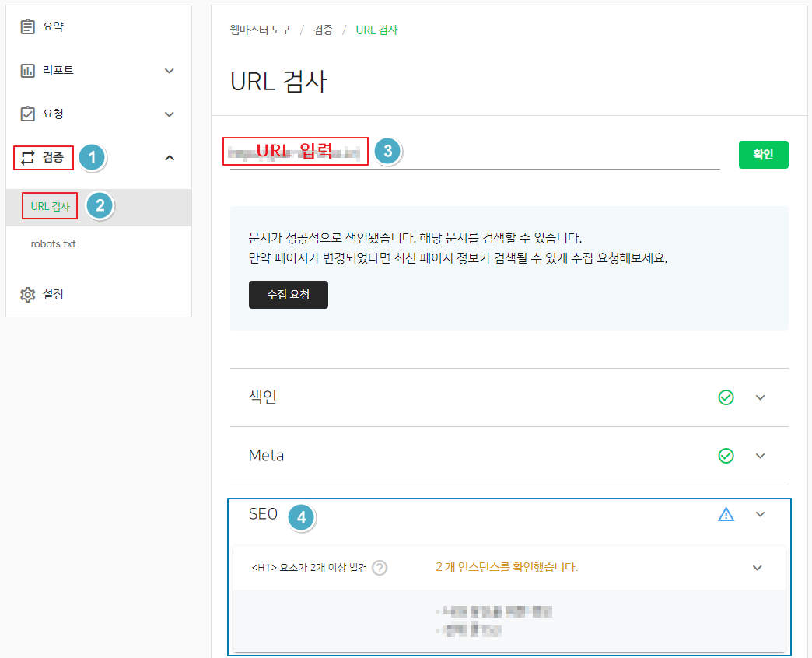
Task: Click the help question mark near H1 warning
Action: click(379, 568)
